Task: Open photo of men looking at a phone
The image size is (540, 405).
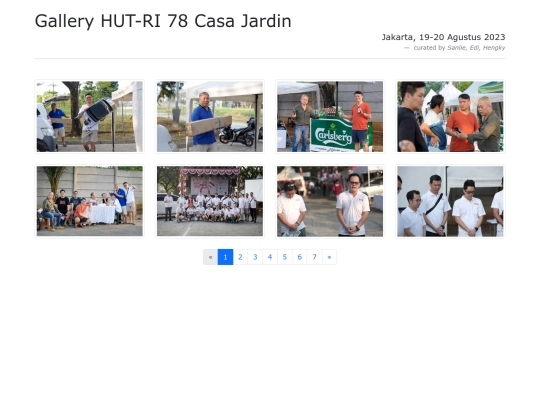Action: 450,116
